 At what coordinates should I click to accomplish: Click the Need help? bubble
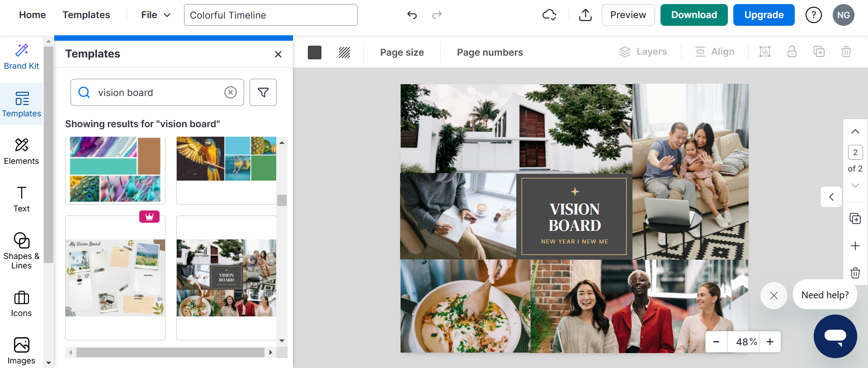825,295
